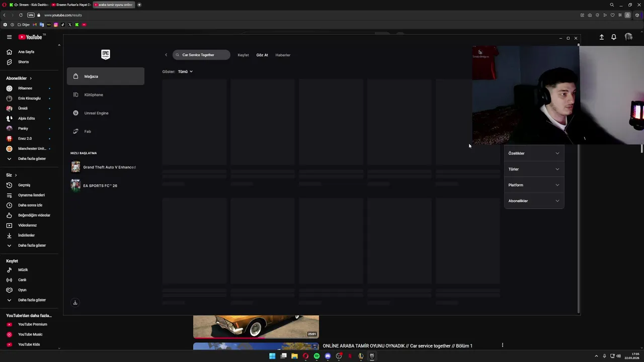Open three-dot menu for Car service video
This screenshot has height=362, width=644.
click(x=502, y=345)
